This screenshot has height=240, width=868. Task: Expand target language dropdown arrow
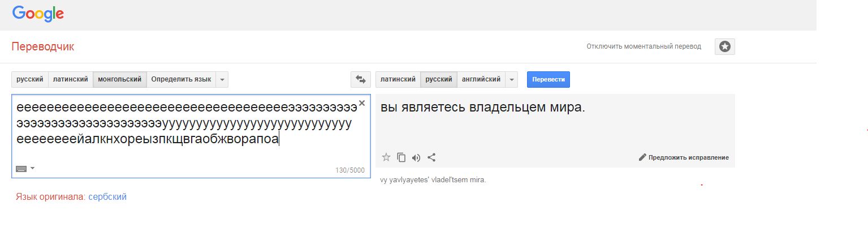pos(511,79)
